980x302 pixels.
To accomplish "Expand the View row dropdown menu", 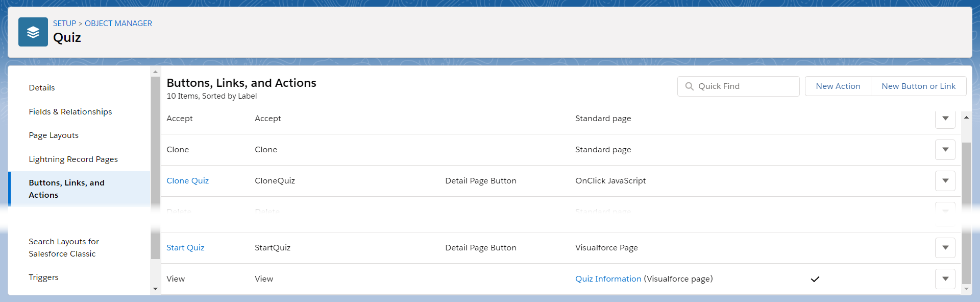I will pos(945,279).
